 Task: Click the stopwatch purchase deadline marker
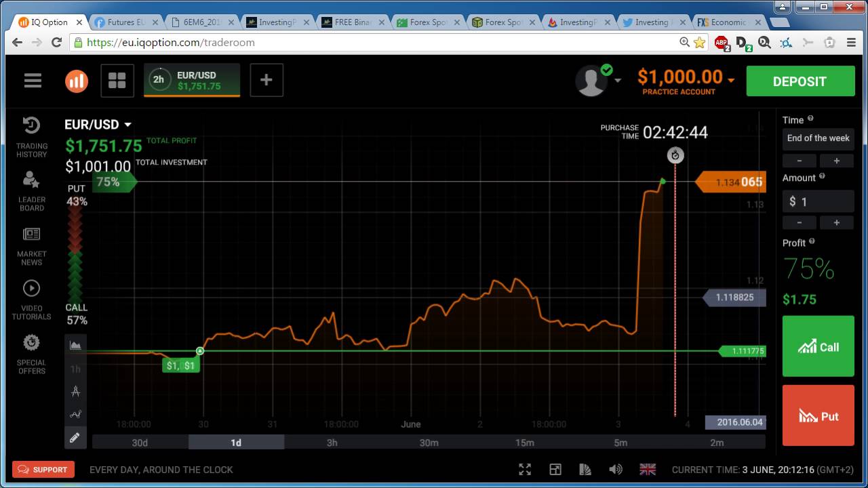coord(675,155)
